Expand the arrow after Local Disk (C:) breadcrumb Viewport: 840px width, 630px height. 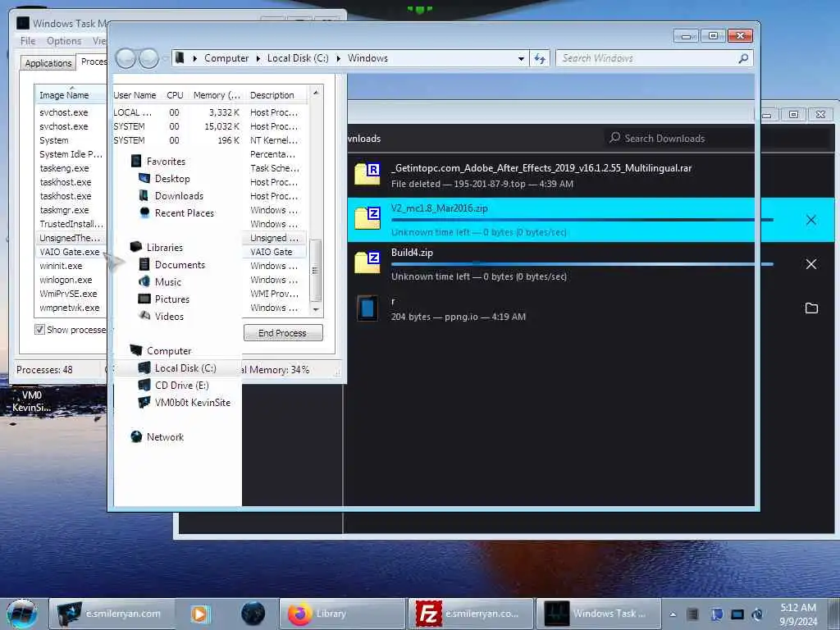click(338, 58)
